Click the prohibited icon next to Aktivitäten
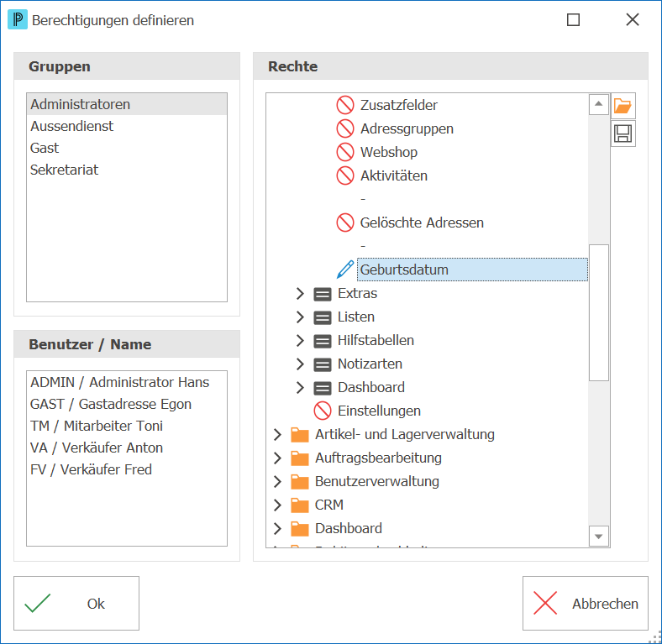662x644 pixels. click(x=345, y=175)
